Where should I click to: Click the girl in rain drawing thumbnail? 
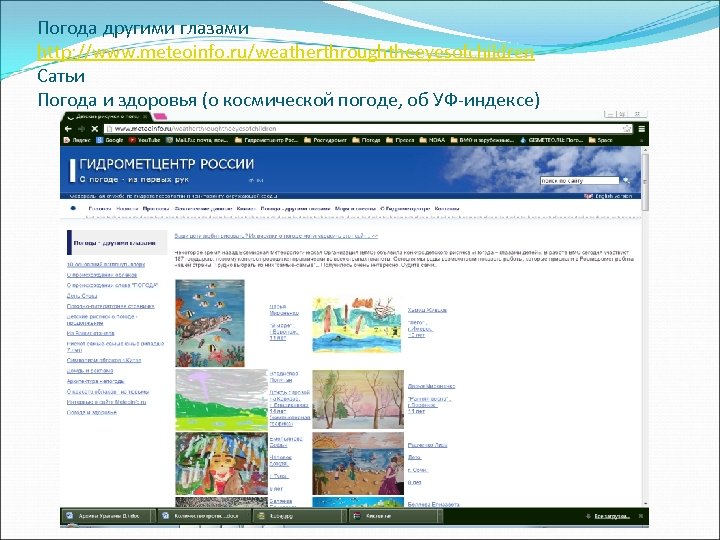pyautogui.click(x=221, y=463)
